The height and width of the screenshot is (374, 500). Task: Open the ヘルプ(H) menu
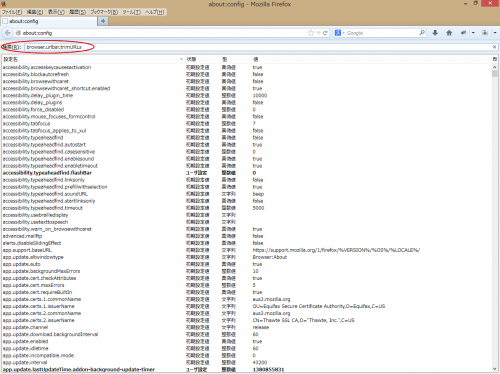154,12
